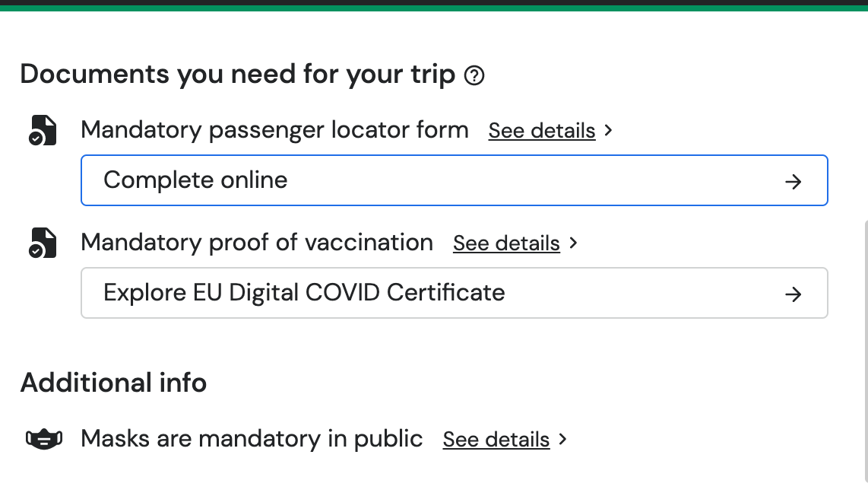Image resolution: width=868 pixels, height=496 pixels.
Task: Click the Additional info heading
Action: point(113,383)
